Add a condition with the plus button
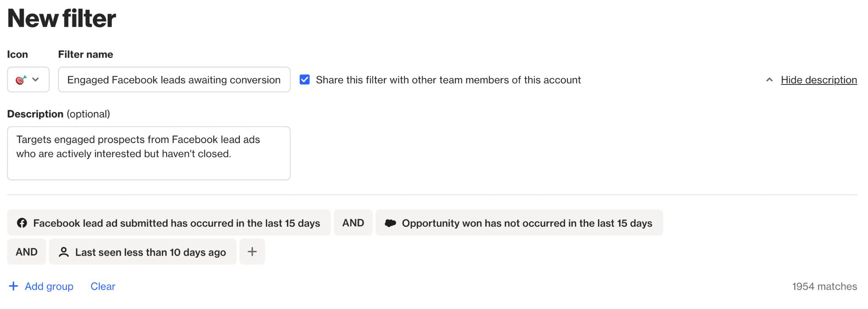 [252, 252]
